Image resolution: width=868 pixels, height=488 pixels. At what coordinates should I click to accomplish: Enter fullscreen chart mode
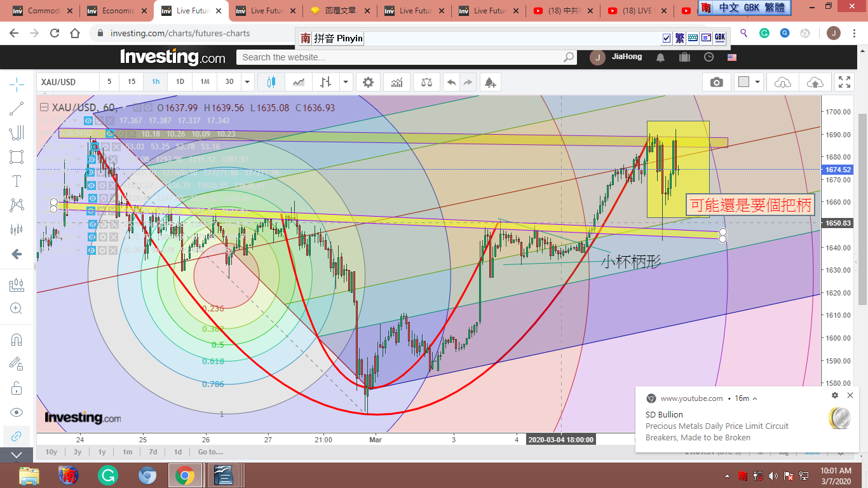click(x=844, y=82)
